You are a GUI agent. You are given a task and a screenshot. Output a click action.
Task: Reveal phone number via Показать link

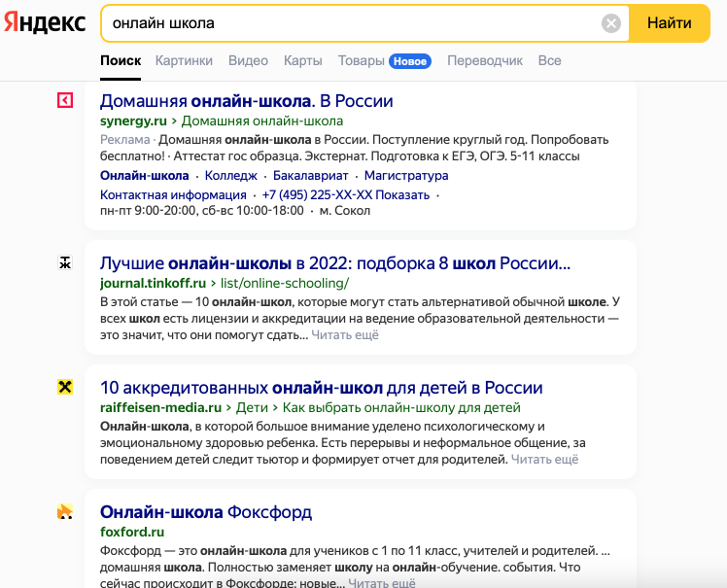[402, 194]
